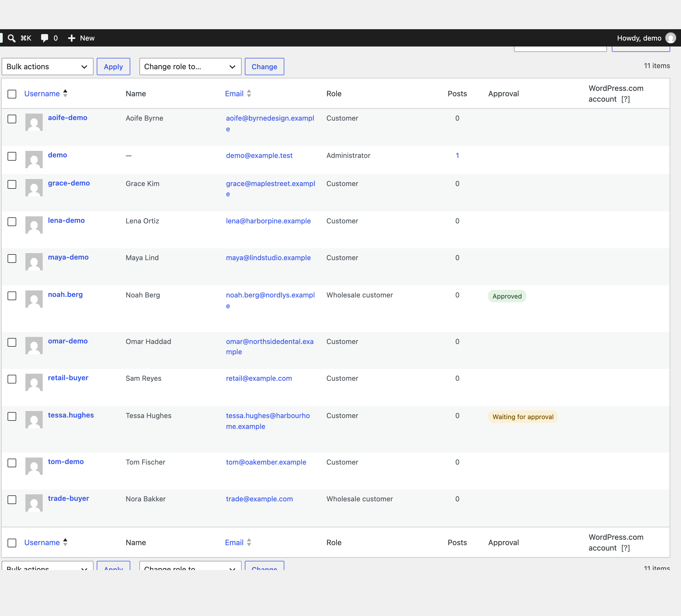Select the aoife-demo user checkbox
The width and height of the screenshot is (681, 616).
tap(12, 119)
